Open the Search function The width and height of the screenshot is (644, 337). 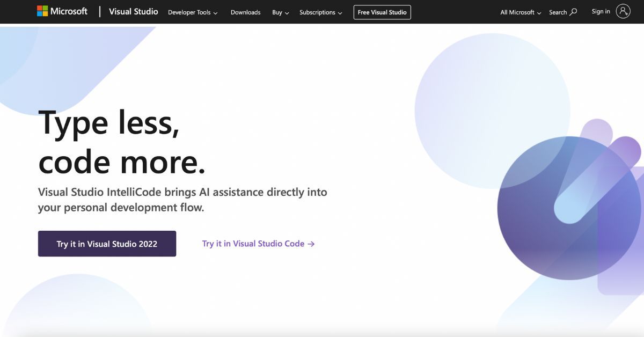tap(562, 12)
